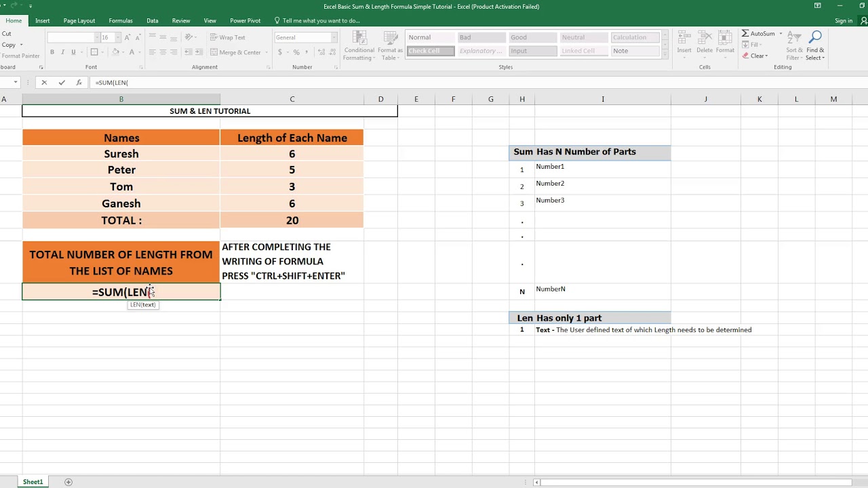Toggle Align Right
Screen dimensions: 868x488
point(174,52)
